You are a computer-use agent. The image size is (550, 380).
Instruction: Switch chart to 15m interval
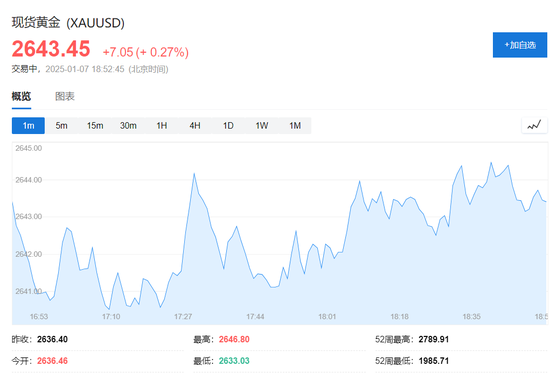point(95,126)
